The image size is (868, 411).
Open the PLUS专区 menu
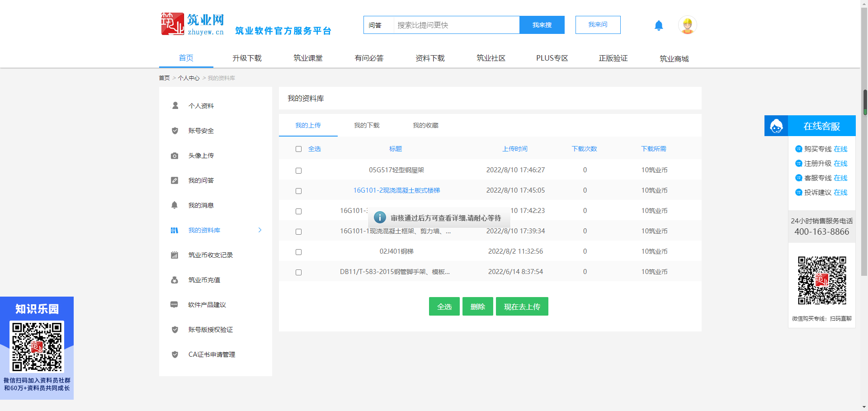point(552,58)
